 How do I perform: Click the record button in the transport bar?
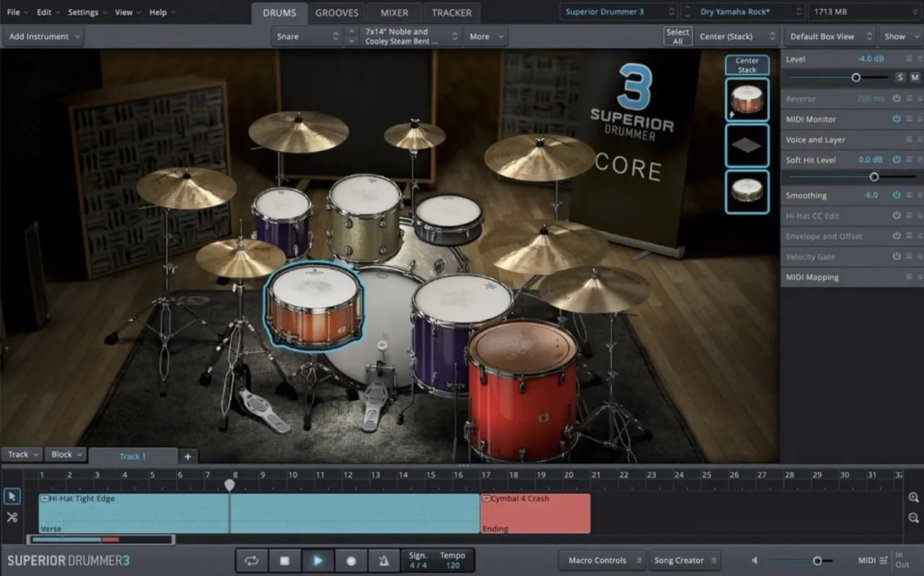pos(351,560)
